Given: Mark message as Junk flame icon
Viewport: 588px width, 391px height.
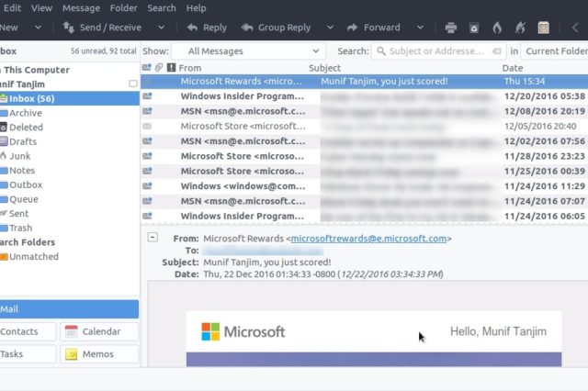Looking at the screenshot, I should (497, 28).
